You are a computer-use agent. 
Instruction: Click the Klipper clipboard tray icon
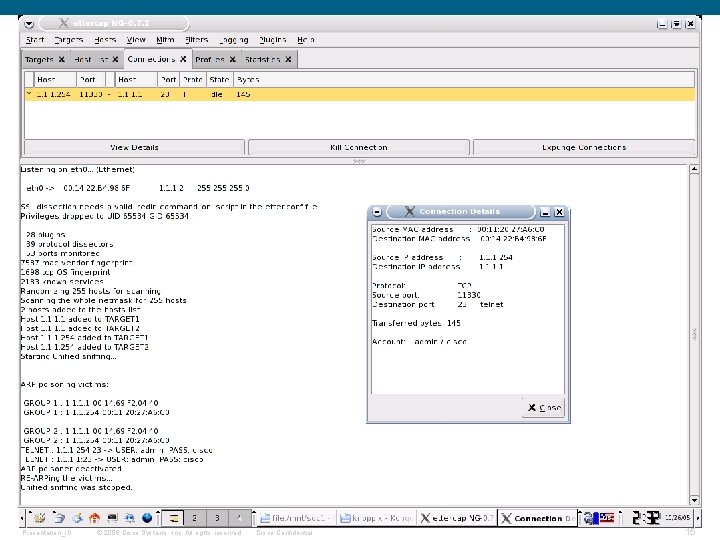click(590, 518)
